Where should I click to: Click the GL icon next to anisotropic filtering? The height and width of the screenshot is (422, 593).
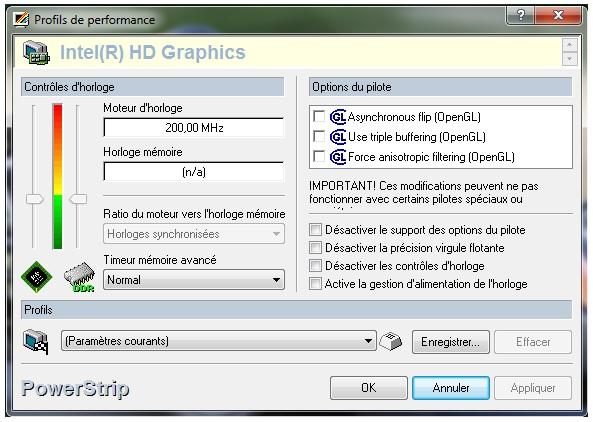click(x=338, y=157)
